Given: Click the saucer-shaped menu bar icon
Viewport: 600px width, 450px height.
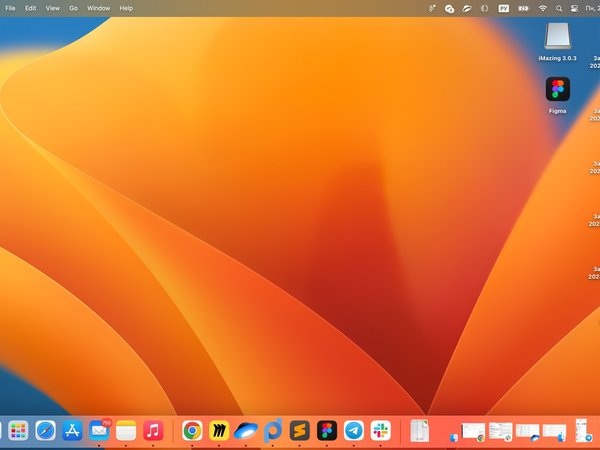Looking at the screenshot, I should coord(466,8).
